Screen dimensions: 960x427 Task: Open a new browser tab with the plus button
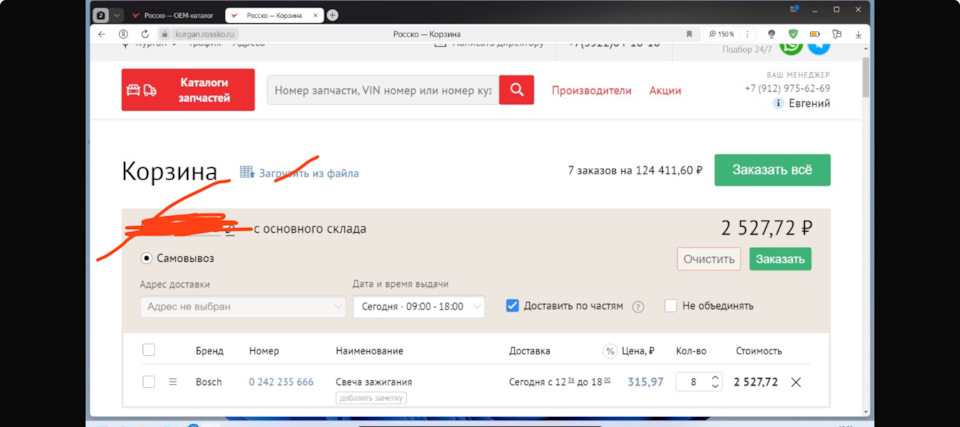coord(332,15)
